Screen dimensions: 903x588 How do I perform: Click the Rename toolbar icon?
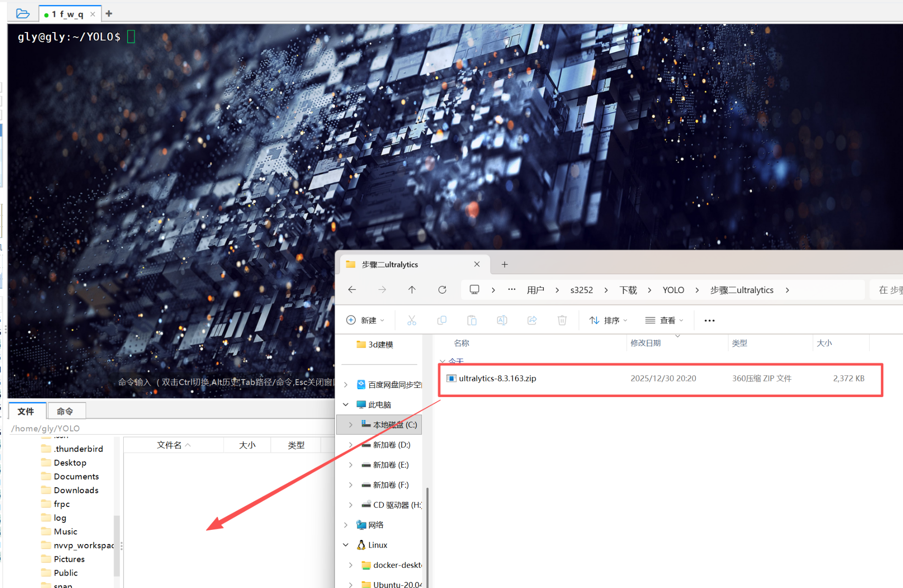(x=502, y=321)
